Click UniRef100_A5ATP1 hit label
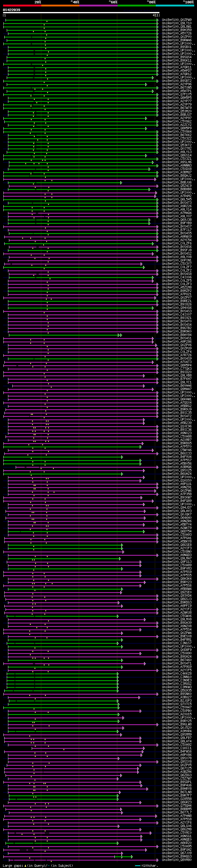Image resolution: width=197 pixels, height=868 pixels. pos(176,91)
